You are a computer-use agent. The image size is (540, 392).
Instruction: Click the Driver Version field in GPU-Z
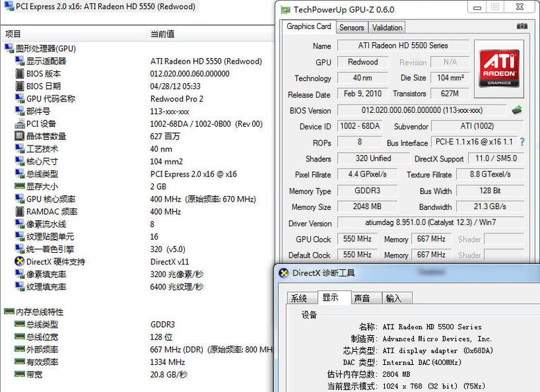[431, 222]
